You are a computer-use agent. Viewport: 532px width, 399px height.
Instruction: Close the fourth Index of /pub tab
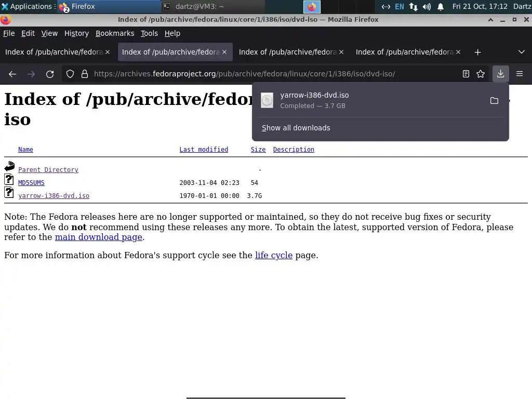pyautogui.click(x=458, y=52)
